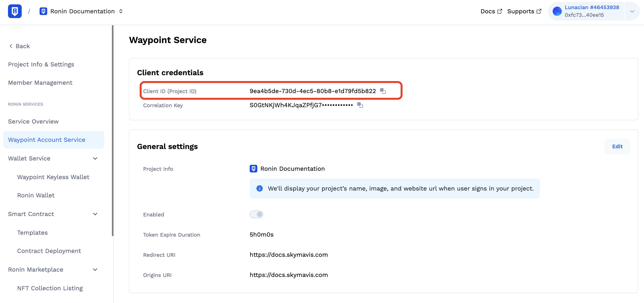Click the Origins URI value https://docs.skymavis.com
This screenshot has width=644, height=303.
(289, 275)
